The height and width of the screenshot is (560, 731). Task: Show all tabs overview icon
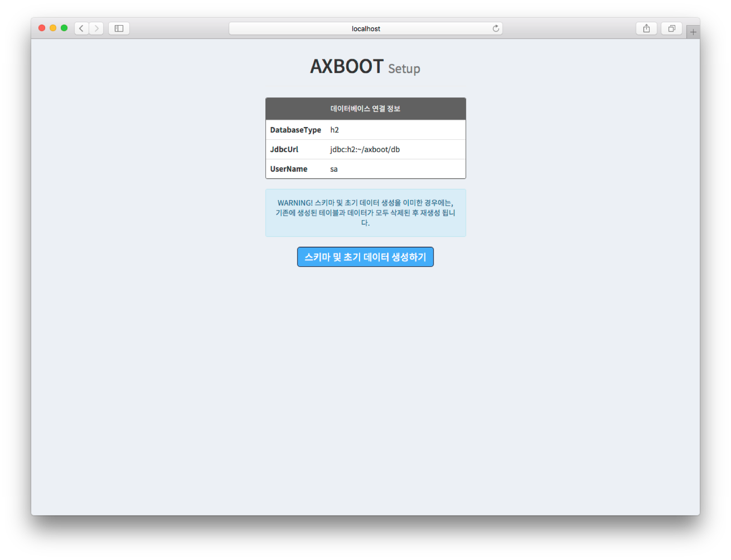pyautogui.click(x=672, y=28)
